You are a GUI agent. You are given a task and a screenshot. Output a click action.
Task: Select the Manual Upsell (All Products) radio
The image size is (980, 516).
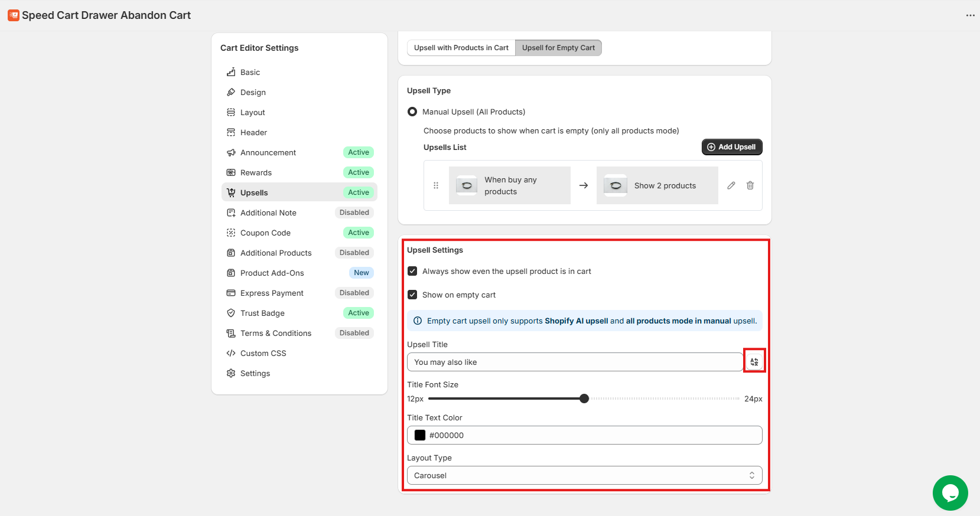click(412, 112)
